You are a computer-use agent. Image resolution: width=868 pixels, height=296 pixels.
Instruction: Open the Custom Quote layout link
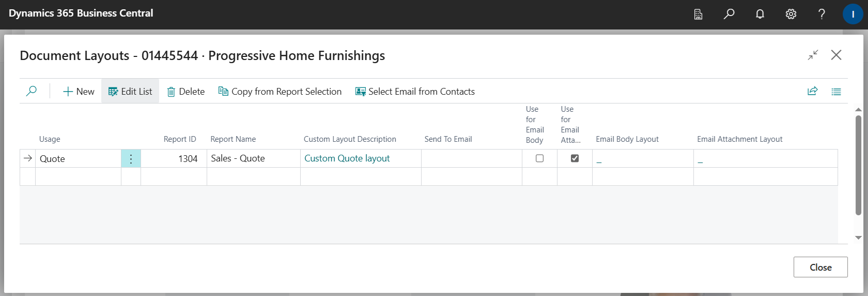point(347,158)
